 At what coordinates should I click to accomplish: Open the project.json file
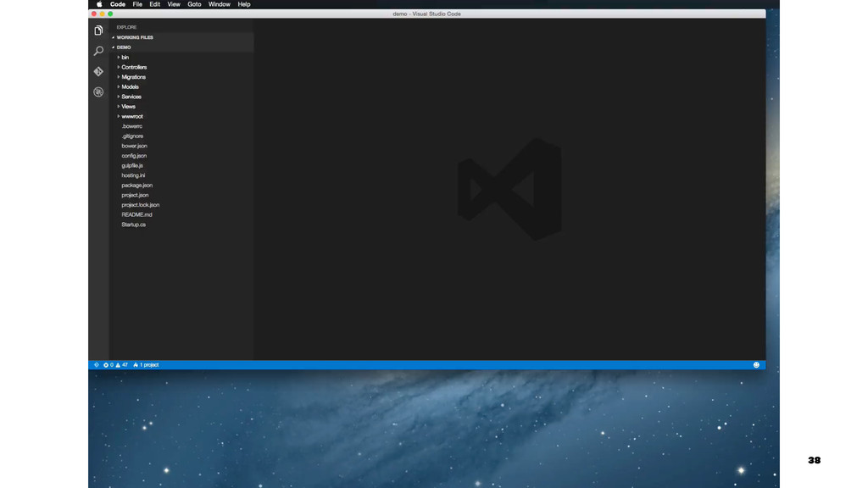point(135,196)
